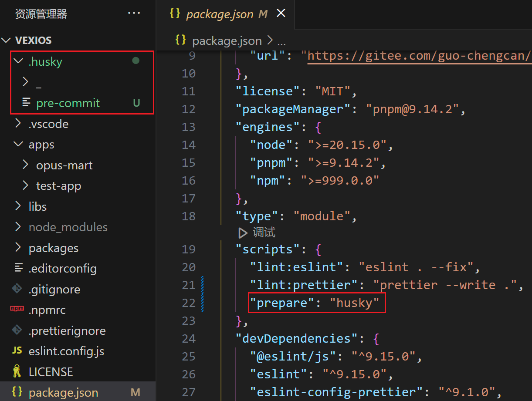Click the 调试 debug code lens
532x401 pixels.
click(x=264, y=233)
